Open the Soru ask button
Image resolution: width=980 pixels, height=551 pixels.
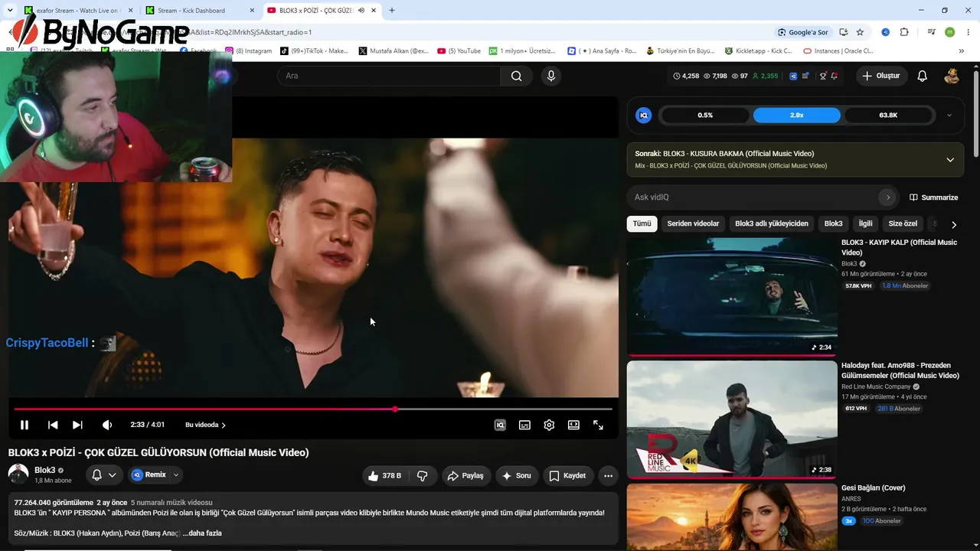(x=517, y=475)
